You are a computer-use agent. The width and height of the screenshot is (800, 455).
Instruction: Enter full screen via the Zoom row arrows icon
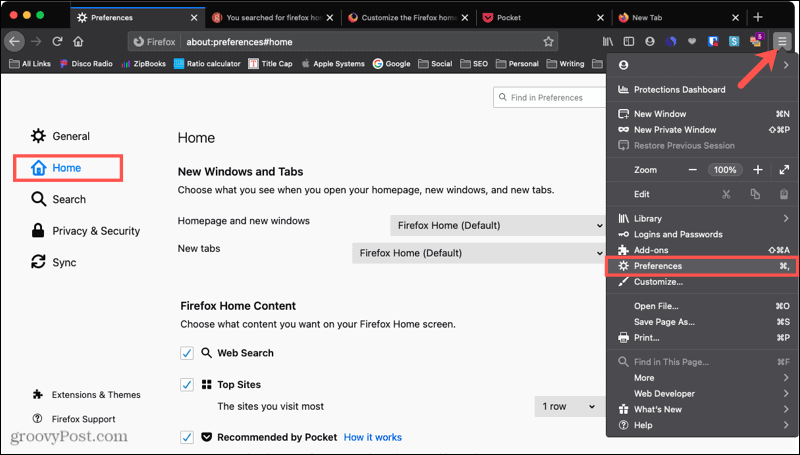point(784,170)
